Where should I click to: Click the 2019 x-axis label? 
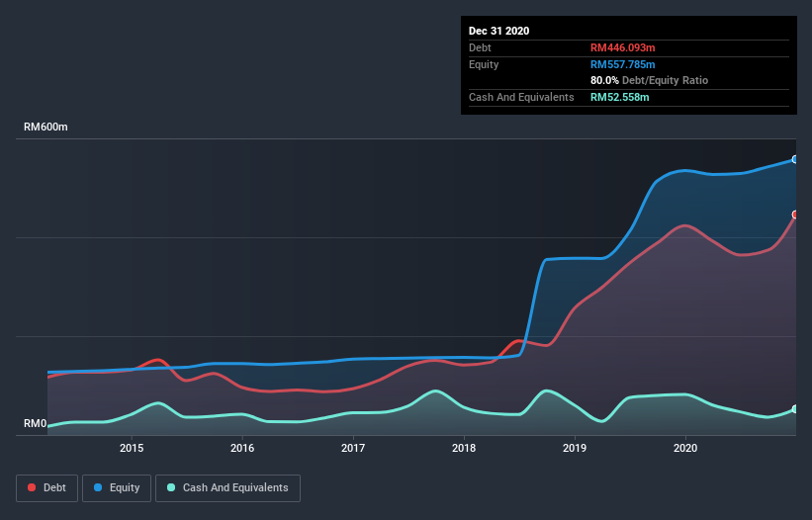point(575,448)
